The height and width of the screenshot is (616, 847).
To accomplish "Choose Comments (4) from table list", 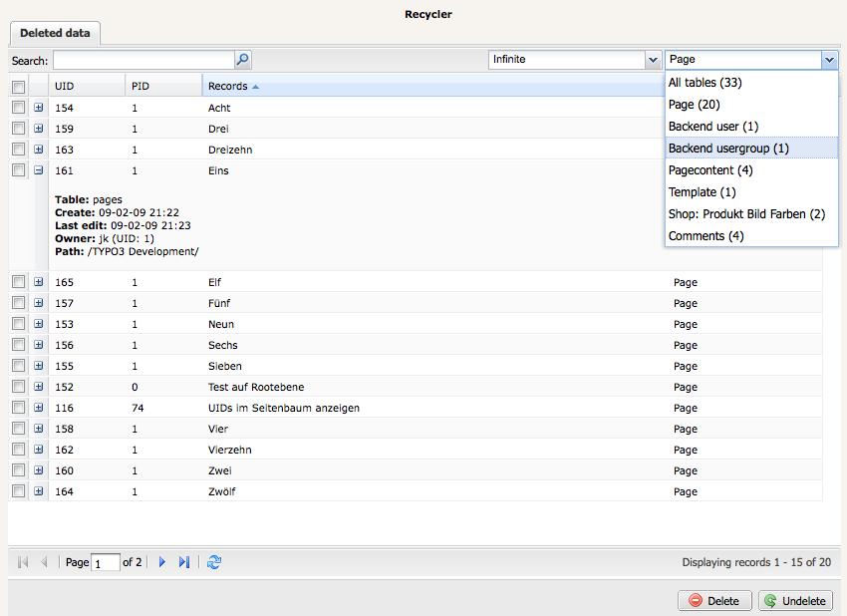I will pos(706,236).
